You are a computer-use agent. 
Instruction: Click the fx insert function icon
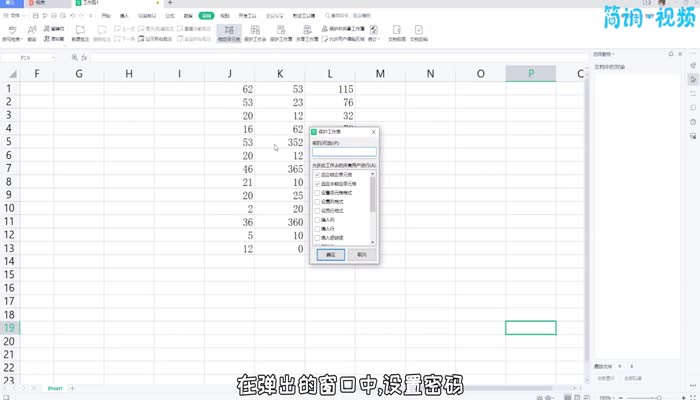click(84, 59)
